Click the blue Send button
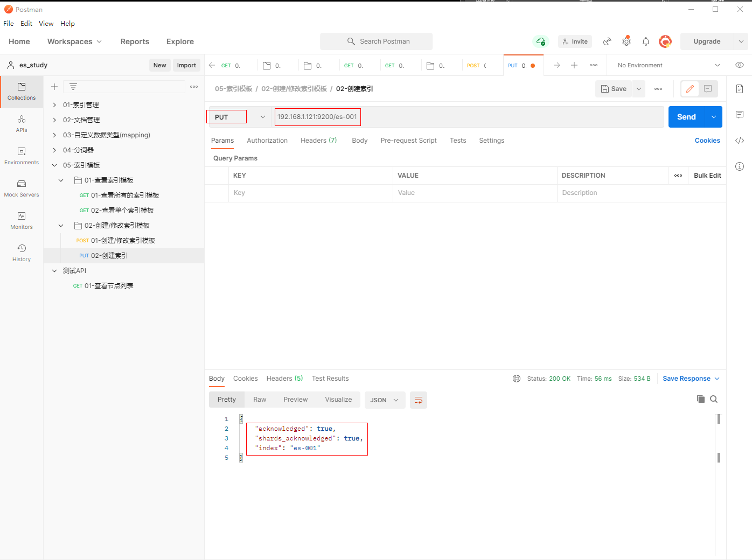 coord(686,117)
